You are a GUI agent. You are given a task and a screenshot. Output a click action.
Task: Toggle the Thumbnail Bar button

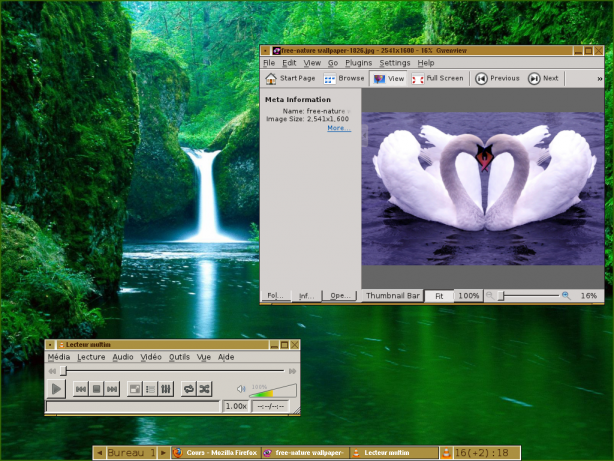393,296
